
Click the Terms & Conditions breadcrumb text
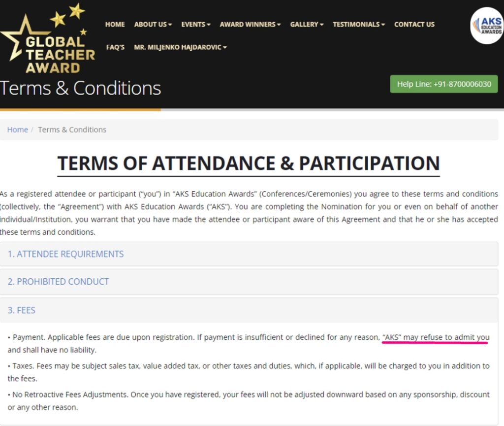click(x=72, y=130)
